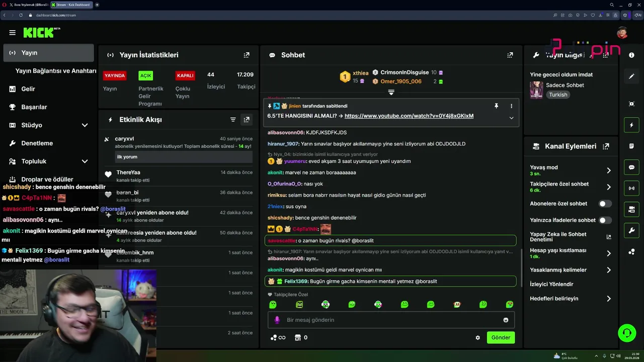The height and width of the screenshot is (362, 644).
Task: Open Yasaklanmış kelimeler arrow
Action: 608,270
